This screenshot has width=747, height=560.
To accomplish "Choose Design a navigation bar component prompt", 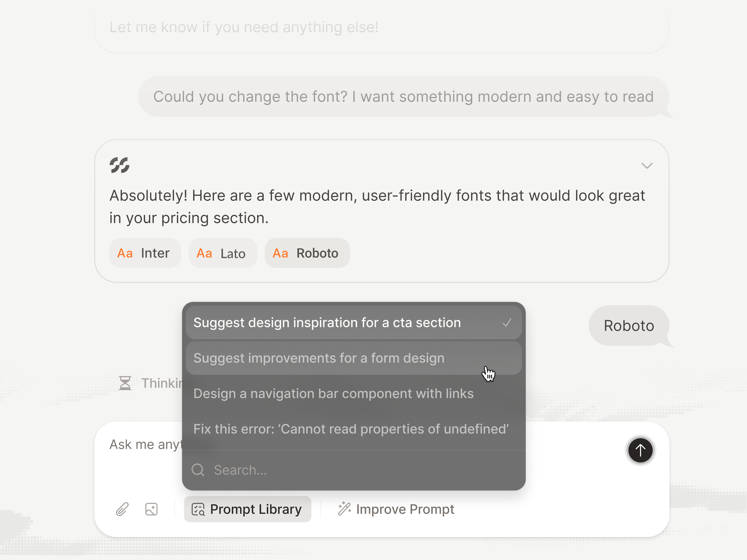I will (354, 394).
